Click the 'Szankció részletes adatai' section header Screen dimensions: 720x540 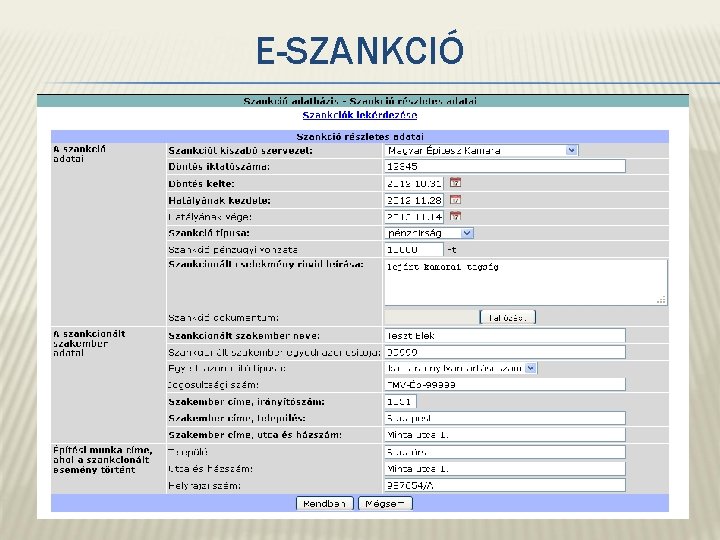tap(360, 136)
